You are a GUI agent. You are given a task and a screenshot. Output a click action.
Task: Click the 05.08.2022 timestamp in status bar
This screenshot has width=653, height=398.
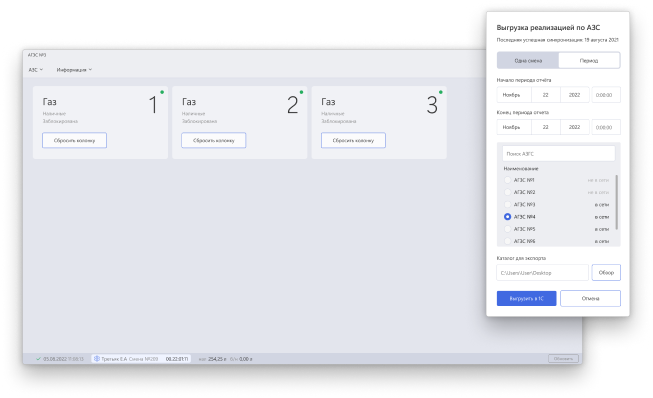click(x=63, y=359)
